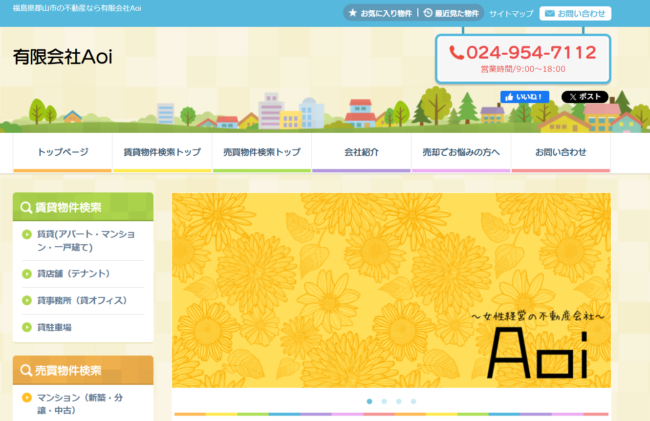Click green arrow bullet beside 貸事務所（貸オフィス）
The image size is (650, 421).
click(x=27, y=300)
